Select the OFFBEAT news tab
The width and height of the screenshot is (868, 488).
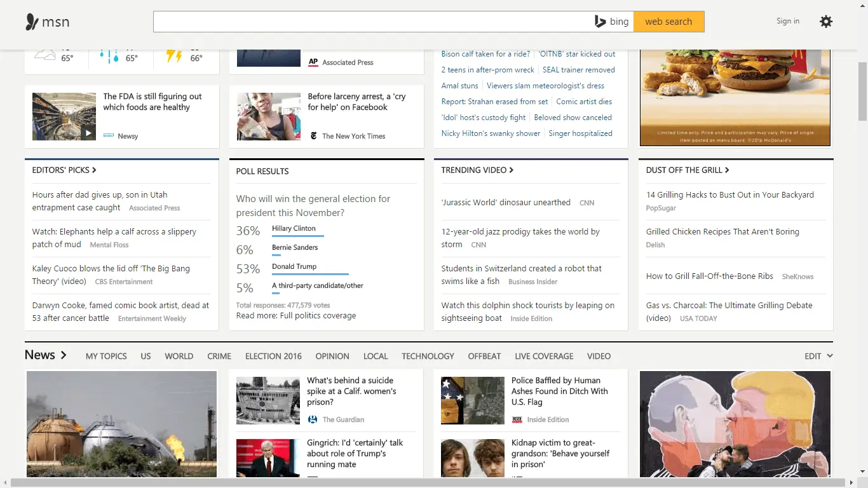coord(485,356)
